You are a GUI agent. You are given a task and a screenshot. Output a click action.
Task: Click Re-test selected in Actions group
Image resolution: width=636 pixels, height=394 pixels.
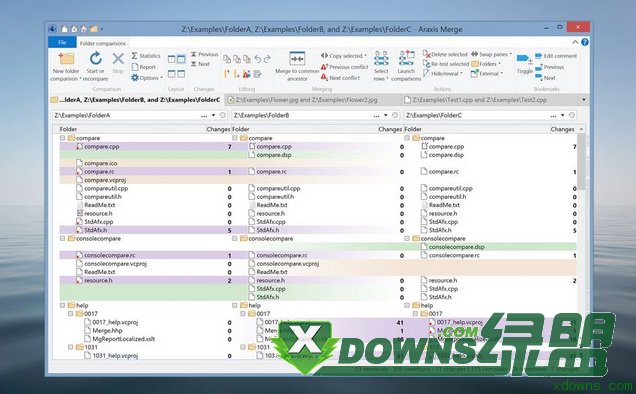tap(446, 64)
